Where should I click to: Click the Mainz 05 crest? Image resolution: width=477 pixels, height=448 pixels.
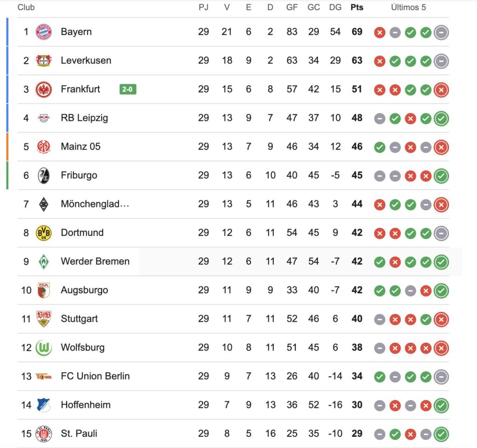click(x=43, y=147)
